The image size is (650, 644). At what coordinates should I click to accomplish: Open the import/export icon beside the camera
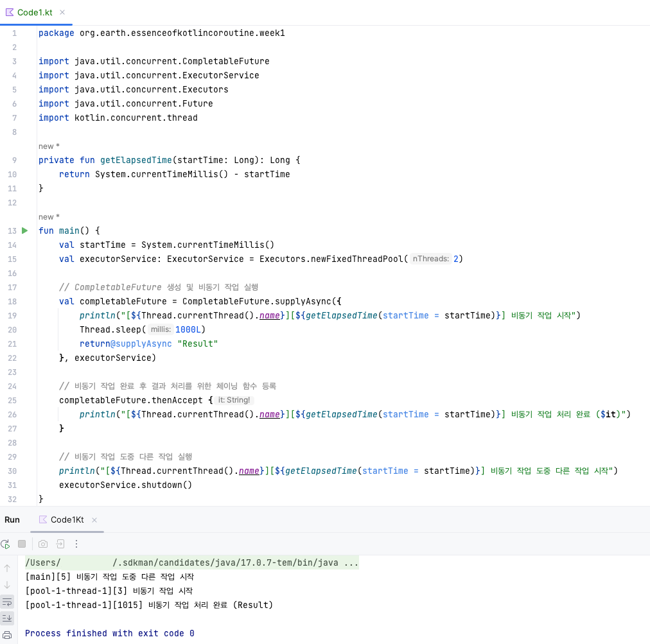[x=60, y=544]
